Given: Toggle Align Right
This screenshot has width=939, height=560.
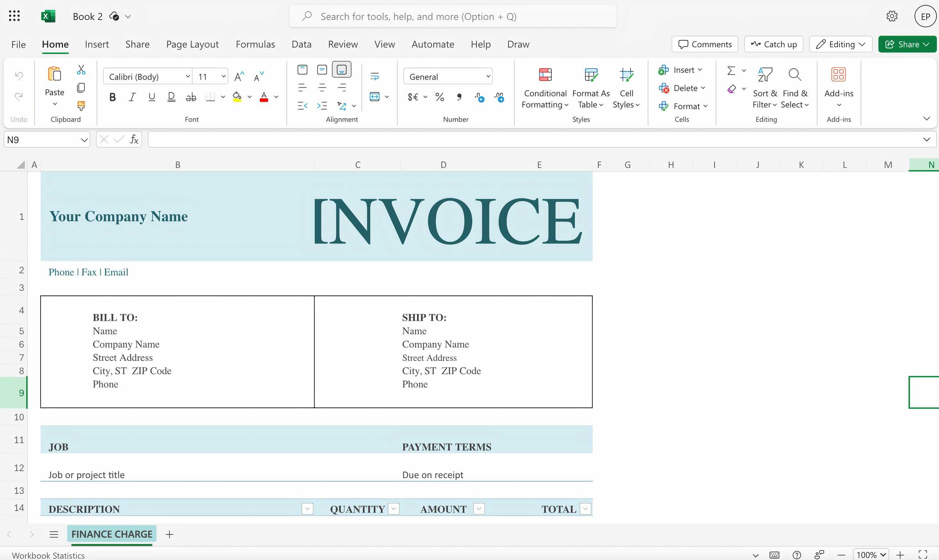Looking at the screenshot, I should [x=342, y=88].
